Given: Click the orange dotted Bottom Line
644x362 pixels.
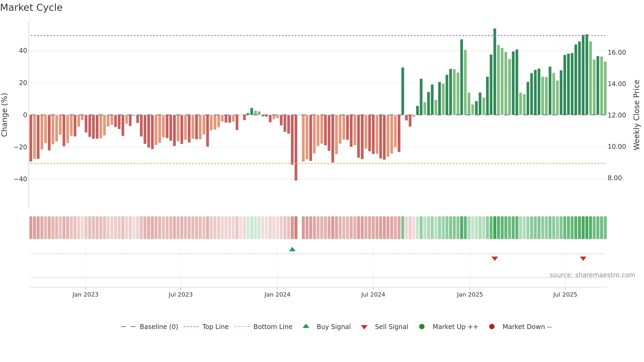Looking at the screenshot, I should pos(318,163).
